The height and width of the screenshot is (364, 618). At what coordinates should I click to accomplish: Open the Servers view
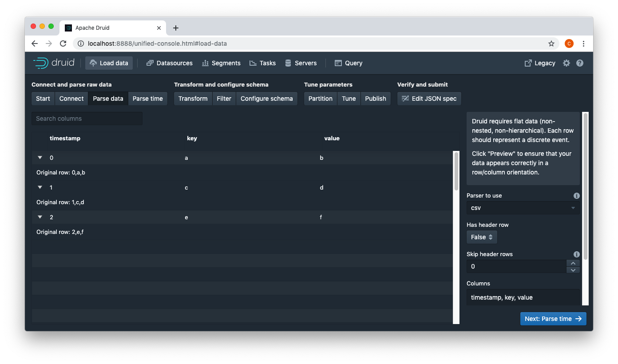pos(301,63)
